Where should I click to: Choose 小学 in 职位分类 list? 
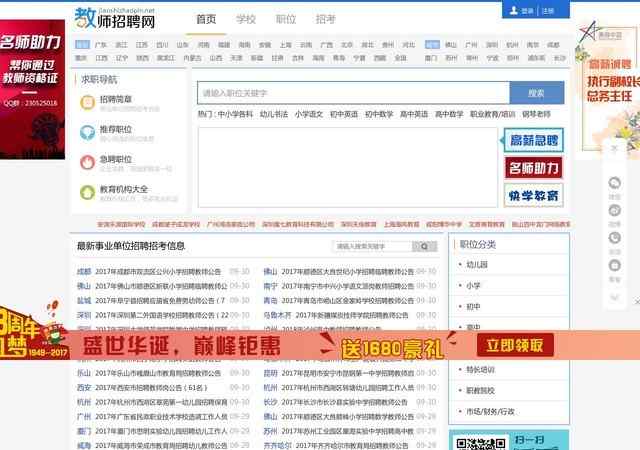pyautogui.click(x=473, y=285)
